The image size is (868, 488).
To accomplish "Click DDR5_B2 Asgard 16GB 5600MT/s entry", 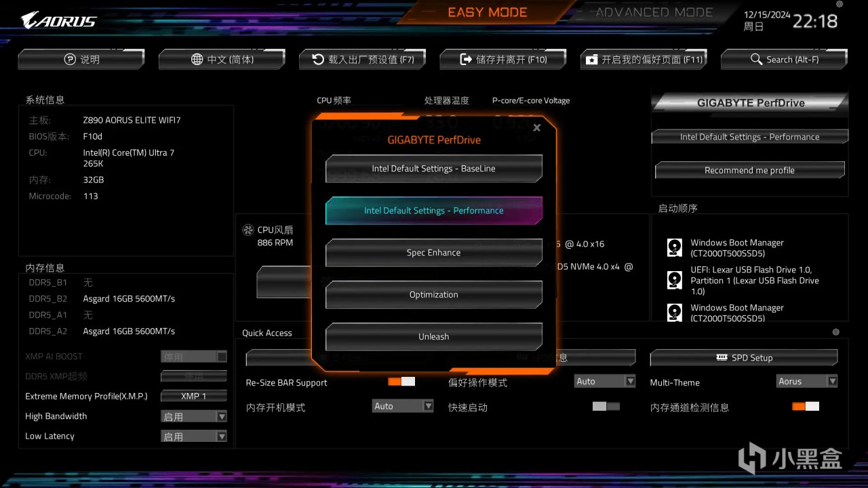I will 129,299.
